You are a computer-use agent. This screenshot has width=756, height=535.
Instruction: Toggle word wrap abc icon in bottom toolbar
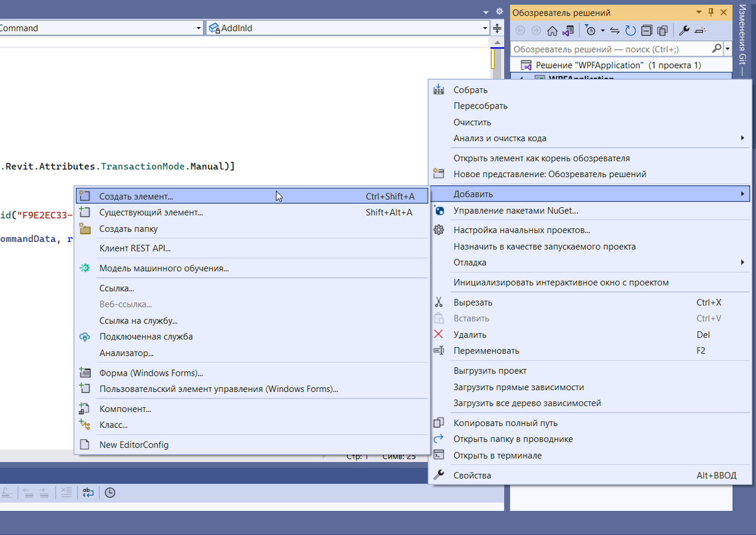point(88,493)
